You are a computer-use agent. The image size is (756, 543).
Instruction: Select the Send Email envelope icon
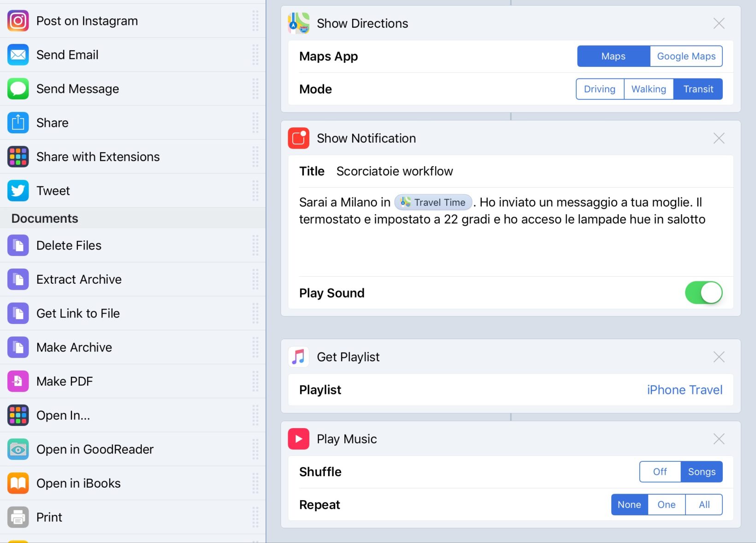pos(18,55)
